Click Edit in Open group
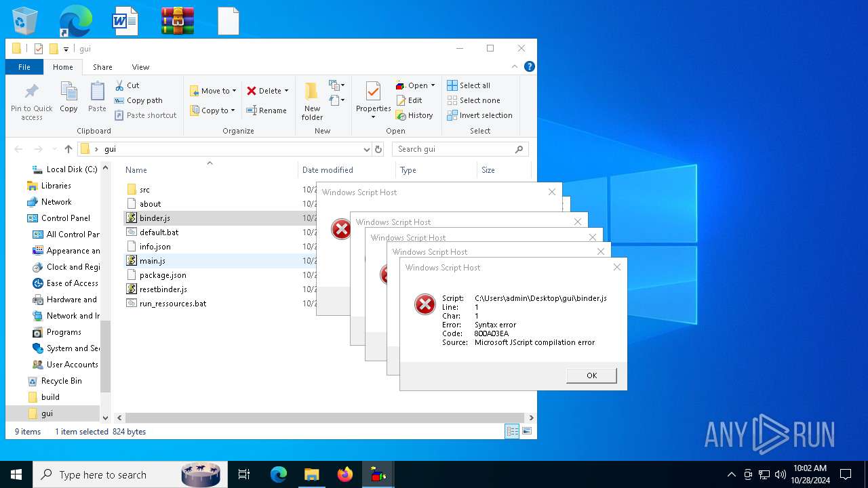 409,100
